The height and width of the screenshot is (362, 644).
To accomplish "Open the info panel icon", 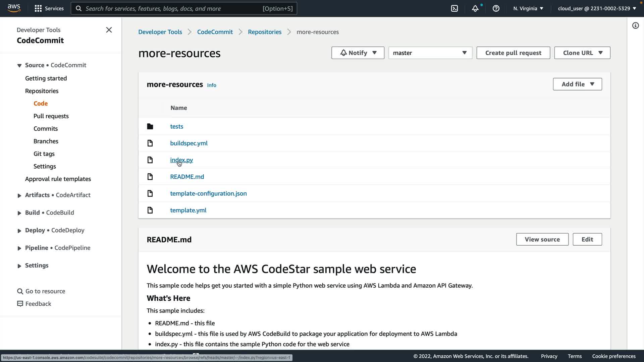I will click(635, 25).
